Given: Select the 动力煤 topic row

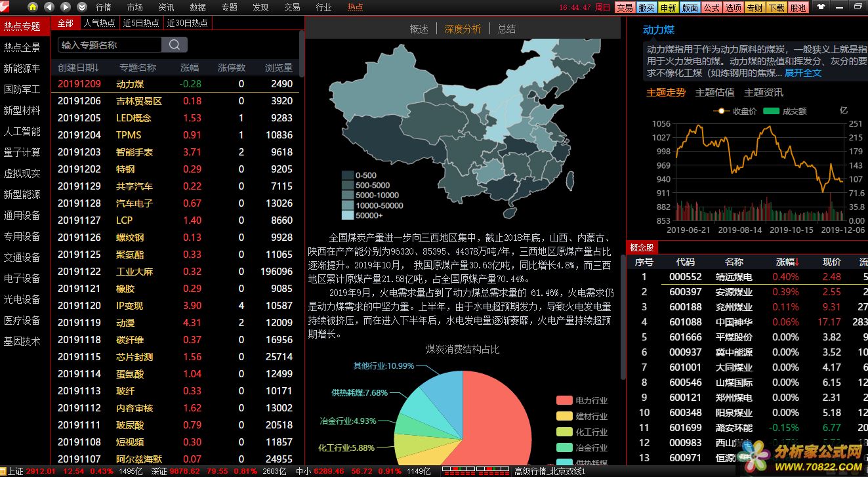Looking at the screenshot, I should (x=176, y=84).
